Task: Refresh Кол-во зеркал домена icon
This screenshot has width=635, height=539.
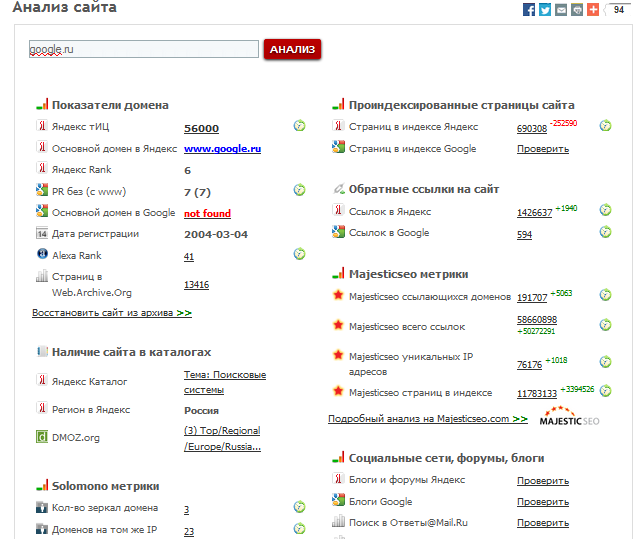Action: pyautogui.click(x=299, y=507)
